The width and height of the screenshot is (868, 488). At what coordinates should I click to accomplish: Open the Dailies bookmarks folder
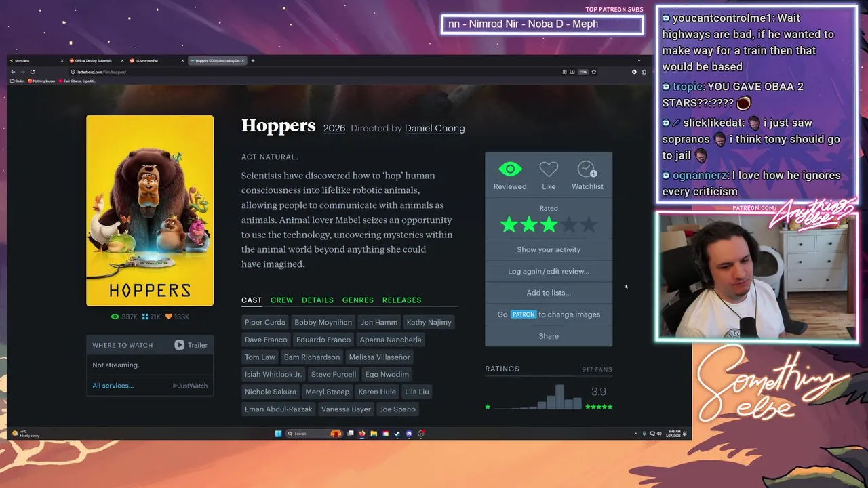tap(18, 81)
